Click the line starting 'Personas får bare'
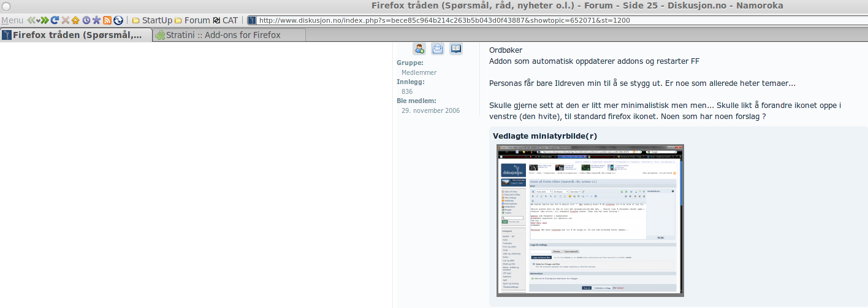 point(642,83)
